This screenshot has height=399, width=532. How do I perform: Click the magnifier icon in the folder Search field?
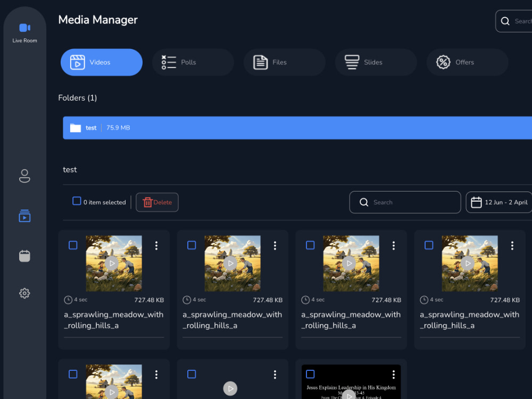coord(364,202)
